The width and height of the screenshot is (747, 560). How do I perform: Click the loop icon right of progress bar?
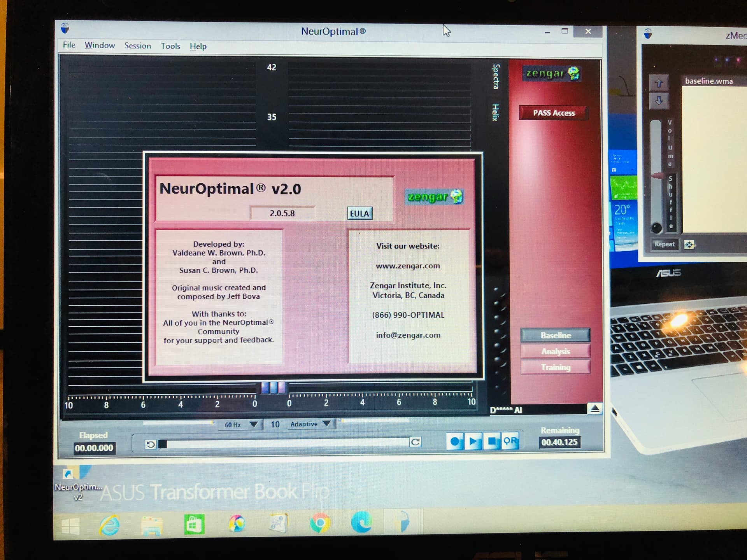(x=416, y=442)
